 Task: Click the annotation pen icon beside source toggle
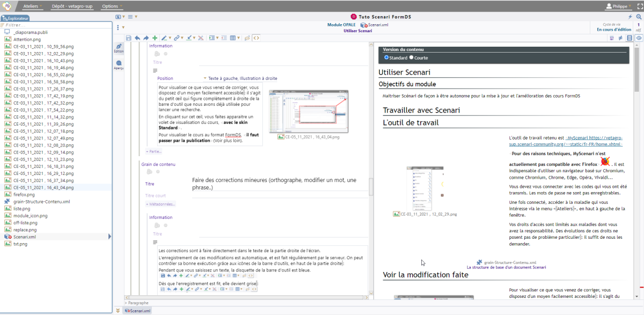247,38
